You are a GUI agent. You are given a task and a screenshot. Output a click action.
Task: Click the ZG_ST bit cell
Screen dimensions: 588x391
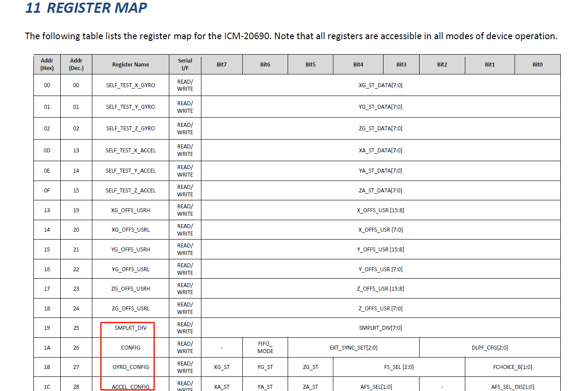[310, 367]
